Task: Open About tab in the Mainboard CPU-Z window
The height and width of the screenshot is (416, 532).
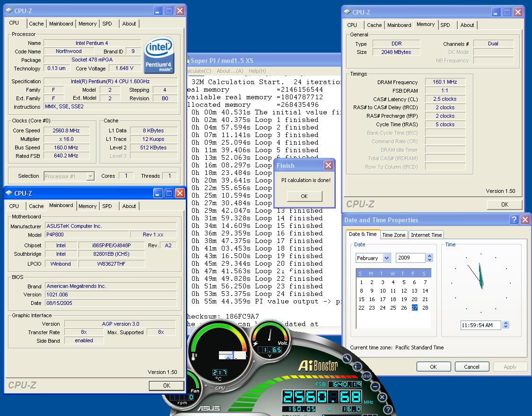Action: 129,206
